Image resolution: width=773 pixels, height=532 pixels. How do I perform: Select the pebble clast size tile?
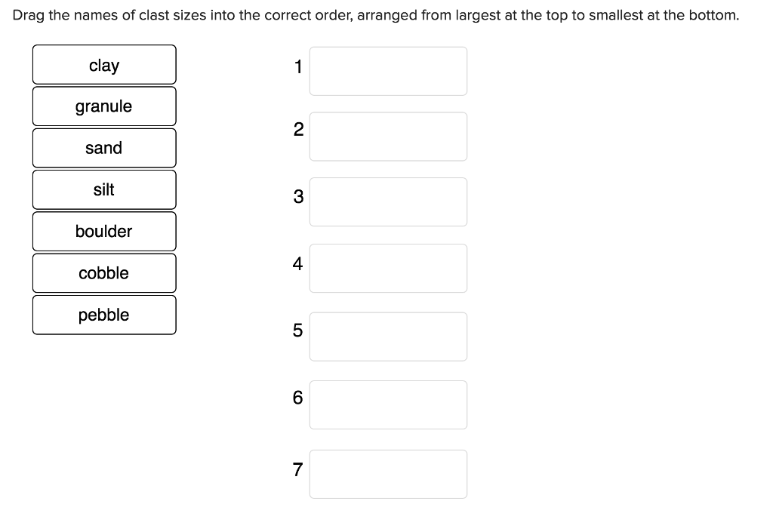coord(104,315)
